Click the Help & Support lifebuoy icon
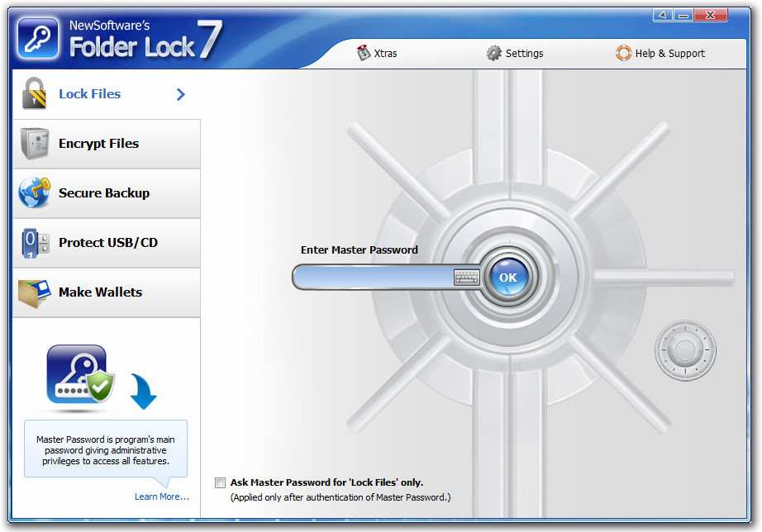 pyautogui.click(x=623, y=53)
